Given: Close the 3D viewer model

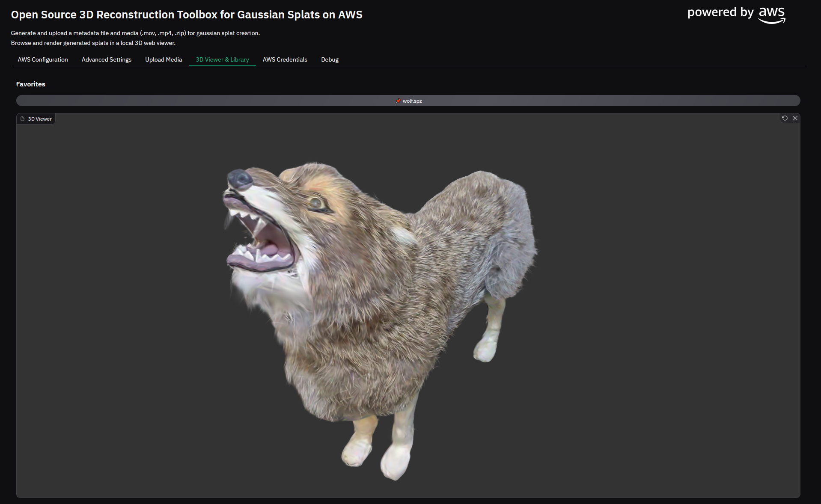Looking at the screenshot, I should point(795,118).
